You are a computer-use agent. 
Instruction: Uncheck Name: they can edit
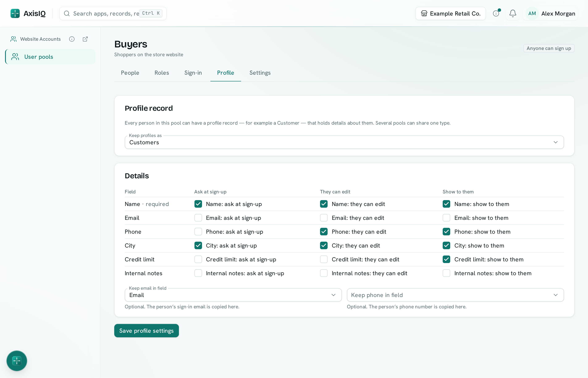324,204
